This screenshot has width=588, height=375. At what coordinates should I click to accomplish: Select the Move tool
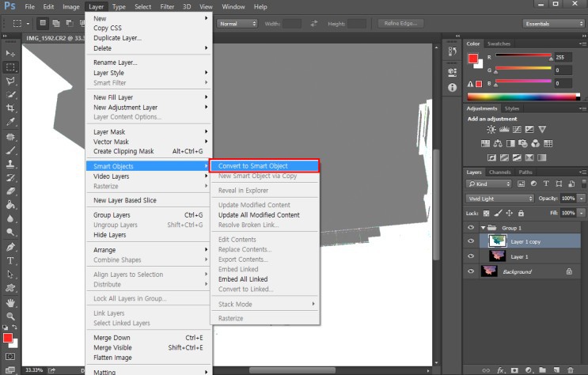pos(11,54)
